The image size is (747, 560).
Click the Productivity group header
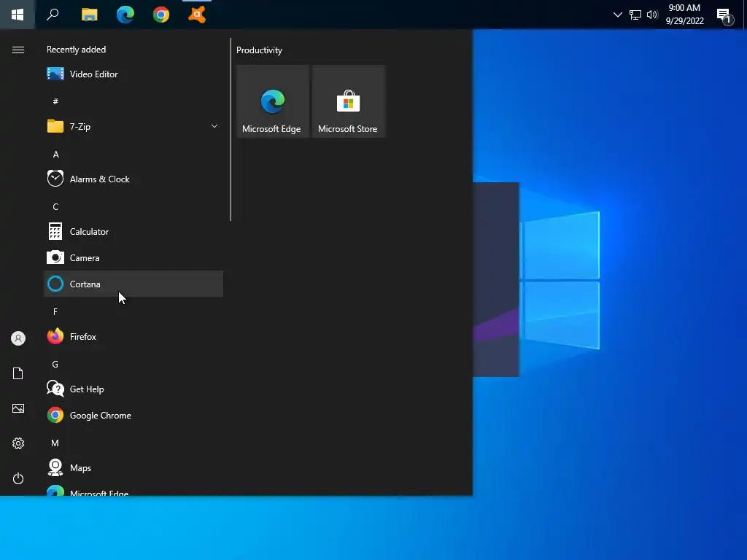pos(259,50)
